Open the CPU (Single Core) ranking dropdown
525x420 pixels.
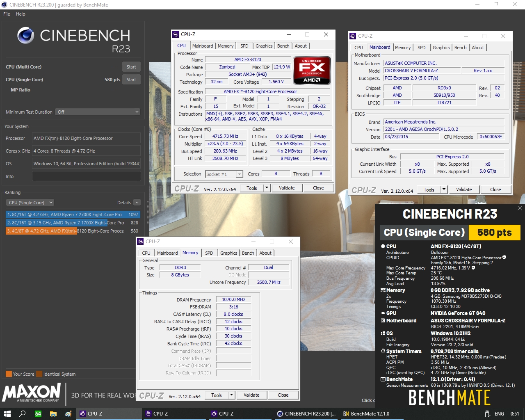click(x=30, y=203)
